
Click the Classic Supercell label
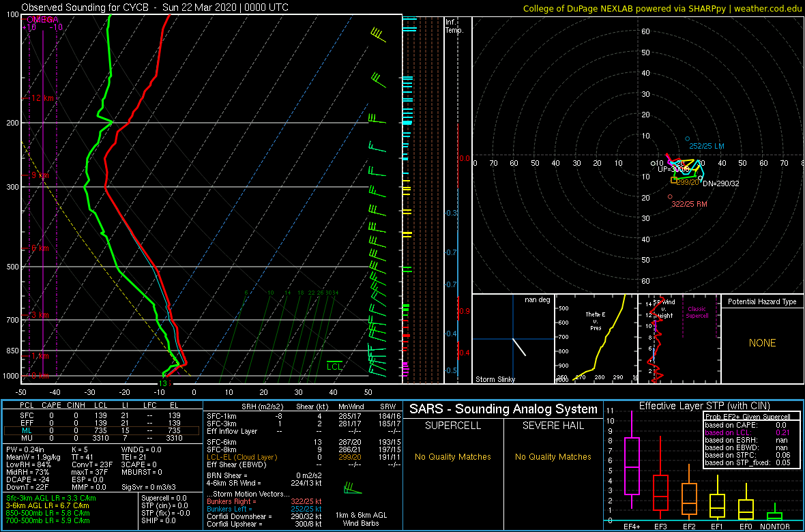pos(698,312)
